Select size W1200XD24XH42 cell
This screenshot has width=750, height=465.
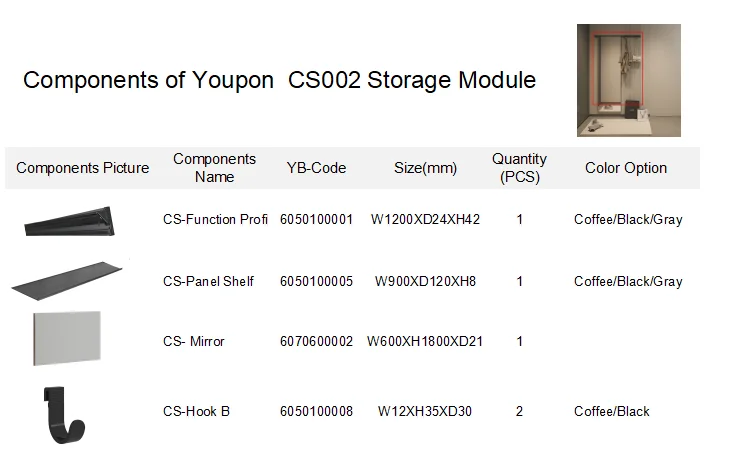pyautogui.click(x=425, y=219)
